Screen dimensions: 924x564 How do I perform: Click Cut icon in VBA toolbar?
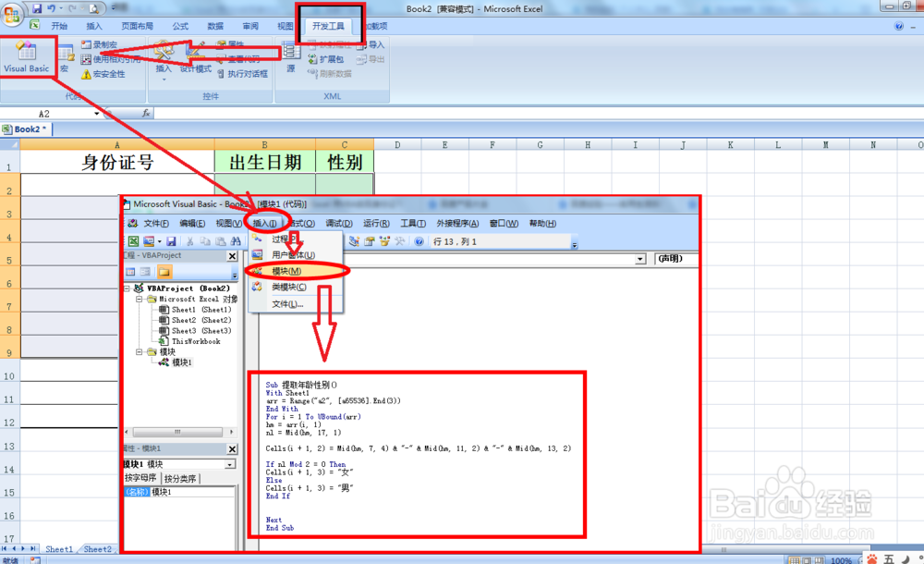tap(189, 241)
